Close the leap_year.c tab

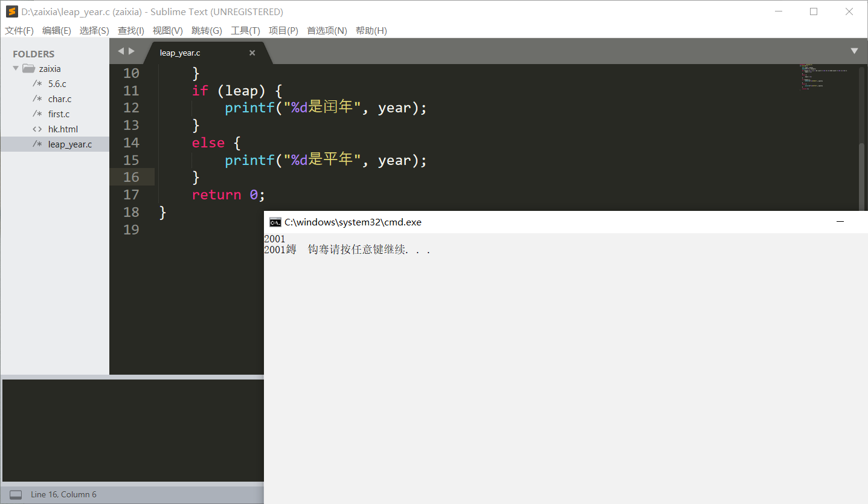252,53
